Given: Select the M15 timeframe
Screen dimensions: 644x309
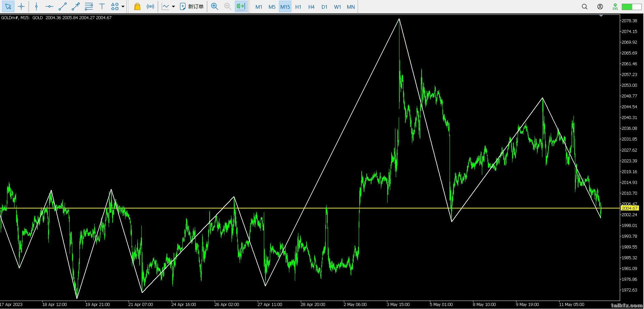Looking at the screenshot, I should (285, 7).
